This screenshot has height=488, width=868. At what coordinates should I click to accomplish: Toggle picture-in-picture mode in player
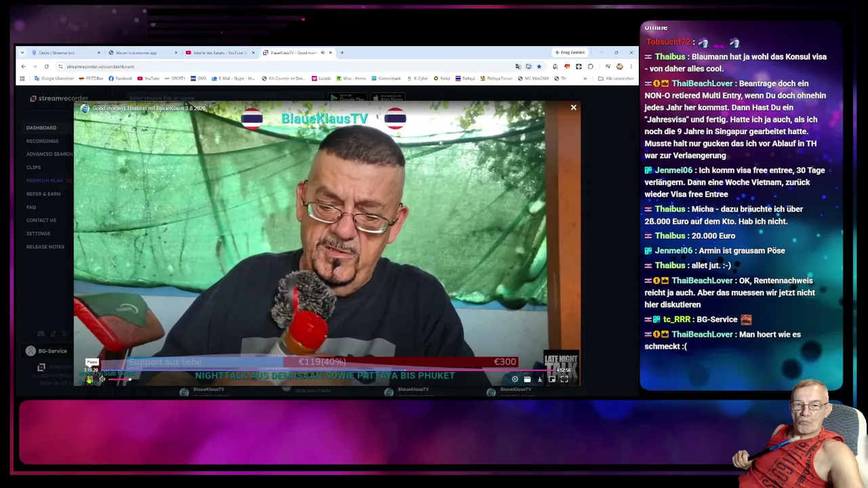coord(552,380)
